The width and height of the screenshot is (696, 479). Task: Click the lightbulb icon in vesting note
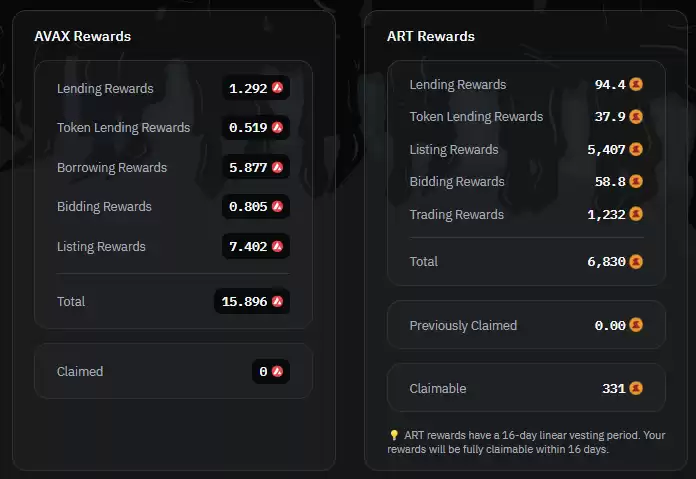tap(394, 435)
